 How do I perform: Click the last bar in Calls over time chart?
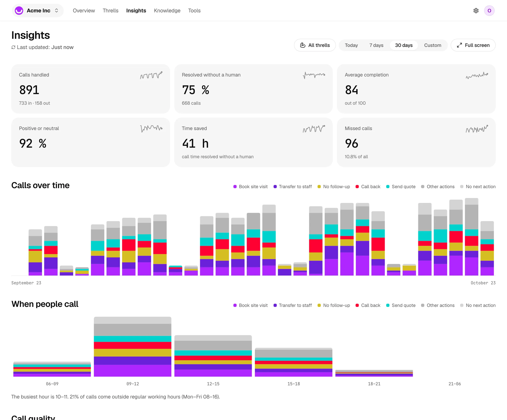(487, 248)
